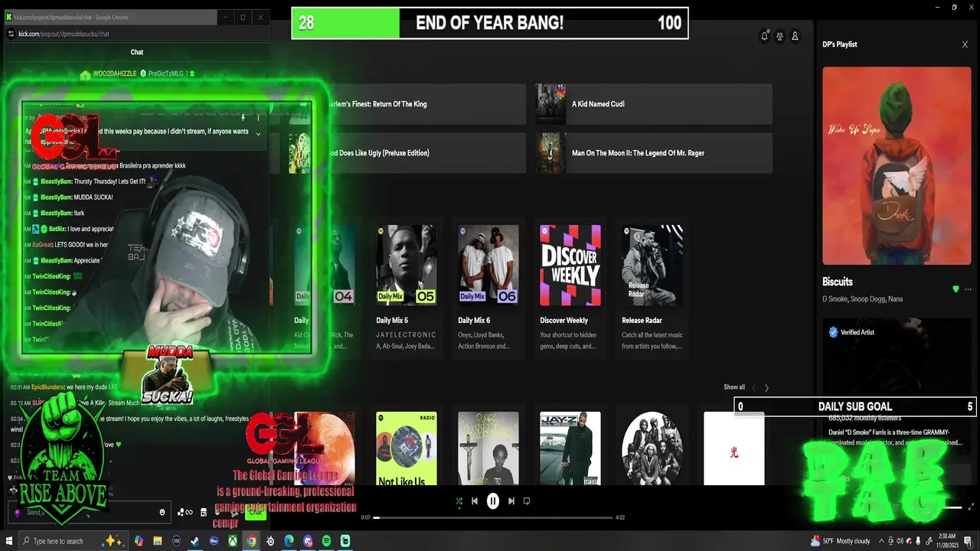
Task: Open the Biscuits album artwork
Action: tap(897, 166)
